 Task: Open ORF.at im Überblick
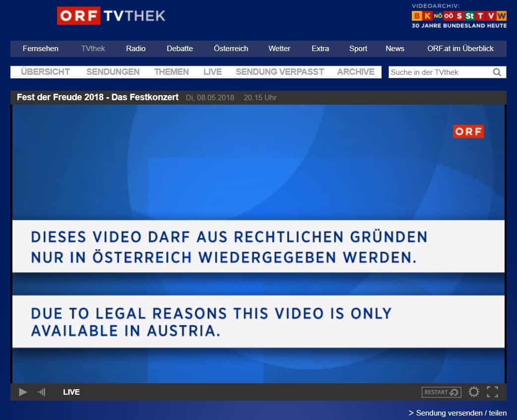tap(460, 49)
